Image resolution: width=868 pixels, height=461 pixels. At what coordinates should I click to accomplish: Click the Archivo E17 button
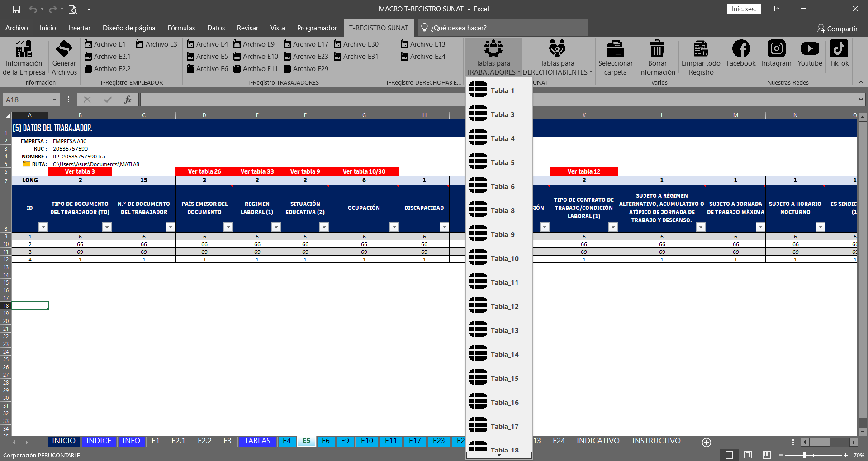306,44
